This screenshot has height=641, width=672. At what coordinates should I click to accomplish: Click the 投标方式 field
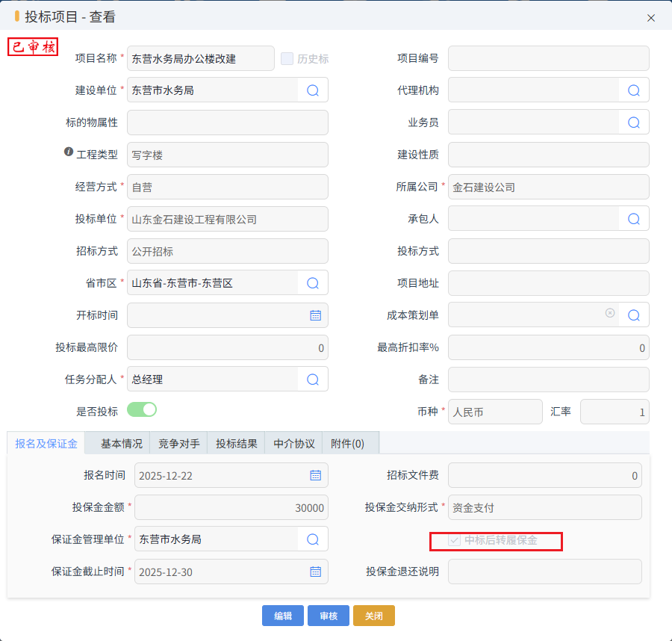tap(549, 251)
